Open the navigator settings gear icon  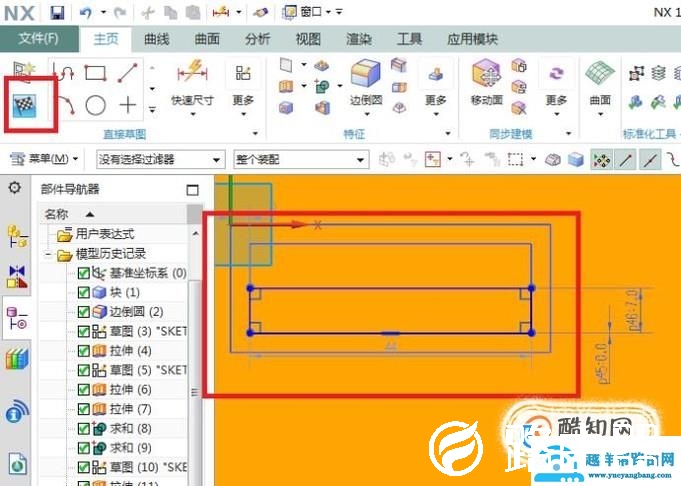click(x=15, y=188)
